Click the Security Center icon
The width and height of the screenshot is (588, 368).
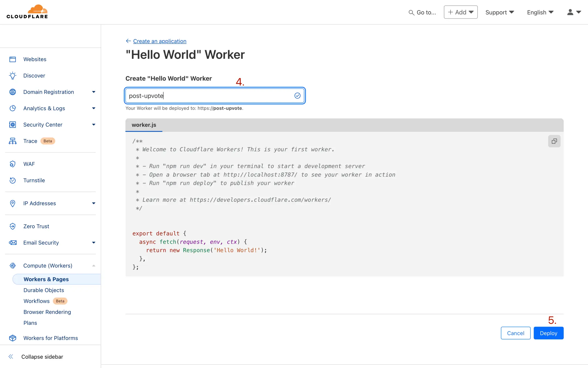click(x=13, y=125)
